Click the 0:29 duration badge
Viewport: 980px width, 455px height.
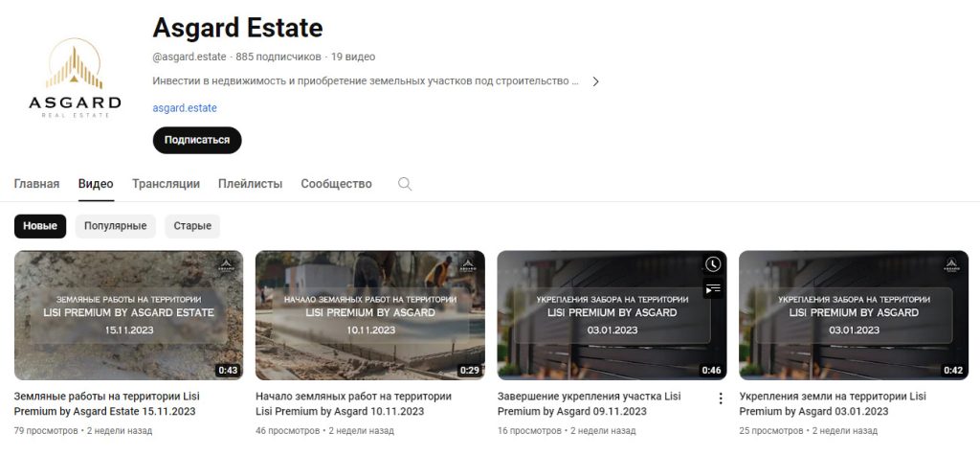[x=469, y=370]
